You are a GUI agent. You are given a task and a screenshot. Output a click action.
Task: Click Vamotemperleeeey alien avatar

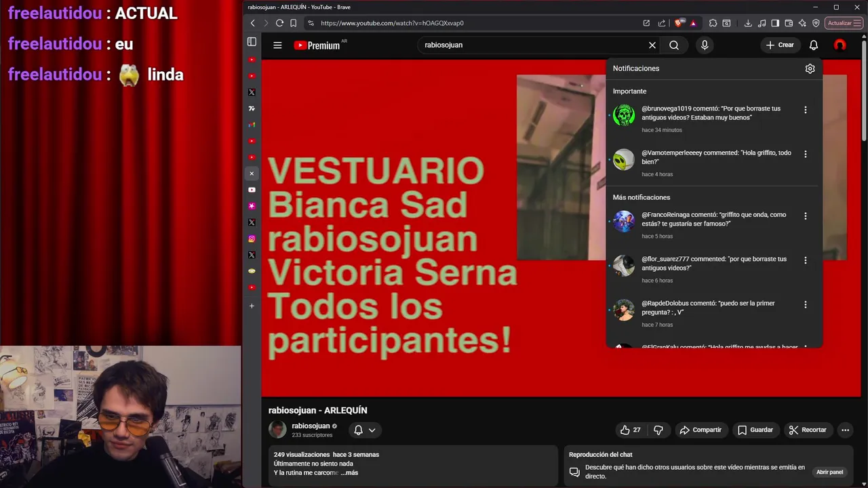click(x=624, y=159)
